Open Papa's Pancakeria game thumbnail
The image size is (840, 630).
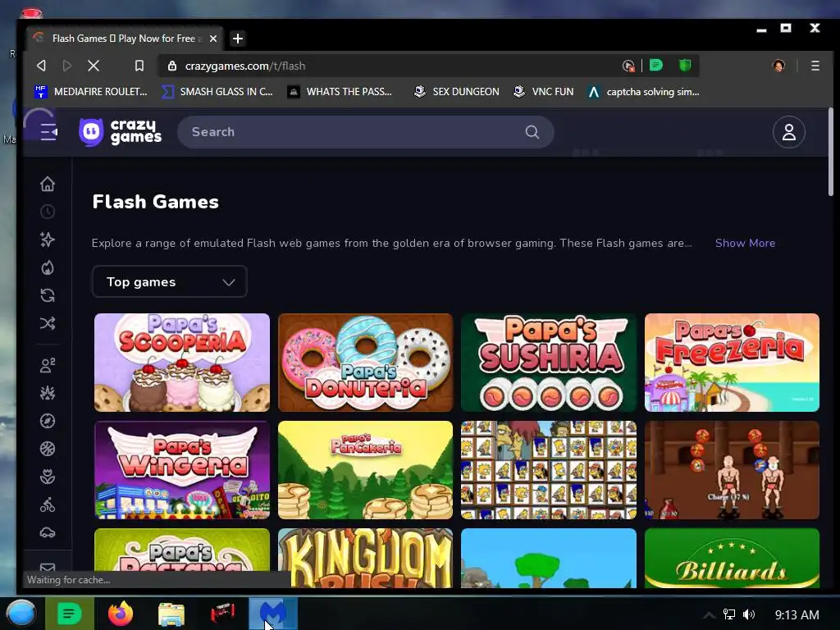(x=365, y=470)
